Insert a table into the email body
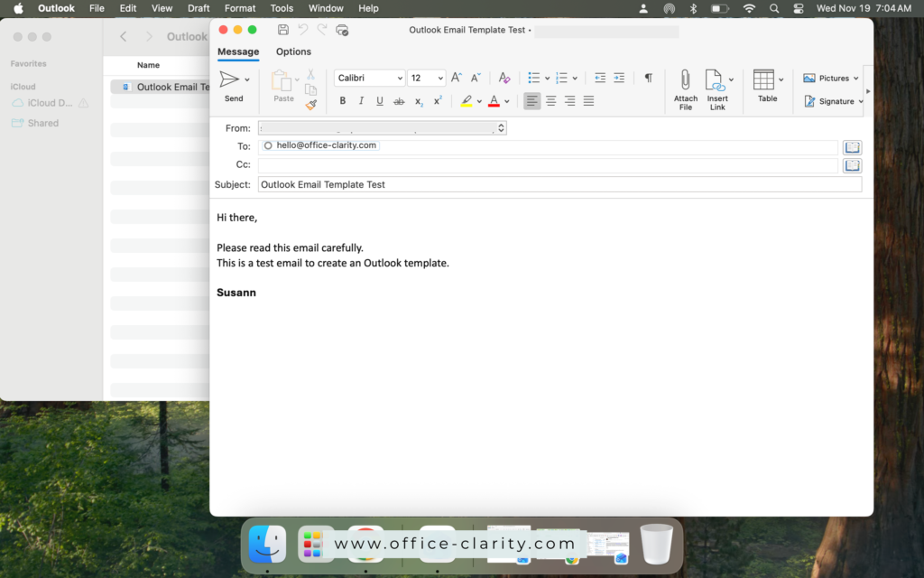924x578 pixels. 766,88
